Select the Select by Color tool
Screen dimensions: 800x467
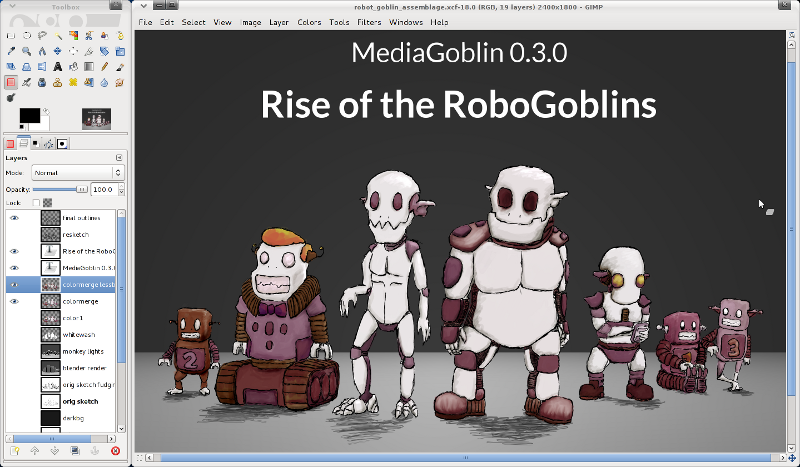pyautogui.click(x=73, y=35)
